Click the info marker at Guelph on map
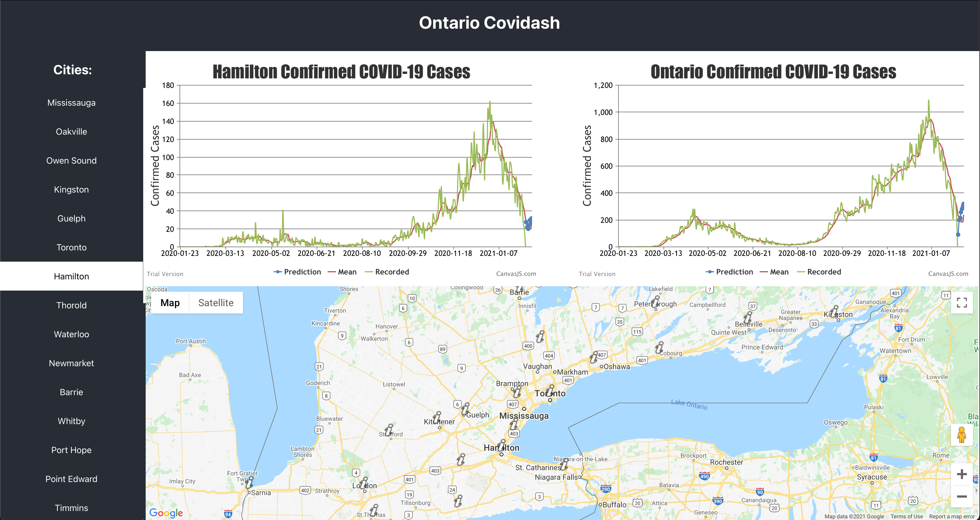The height and width of the screenshot is (520, 980). [x=465, y=409]
